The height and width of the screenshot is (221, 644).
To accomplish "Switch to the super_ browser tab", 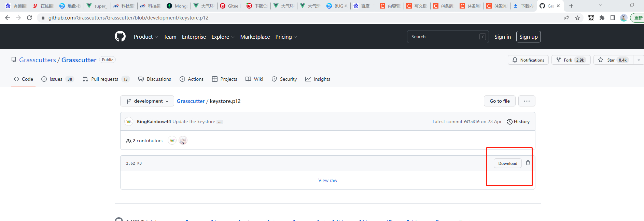I will click(98, 6).
